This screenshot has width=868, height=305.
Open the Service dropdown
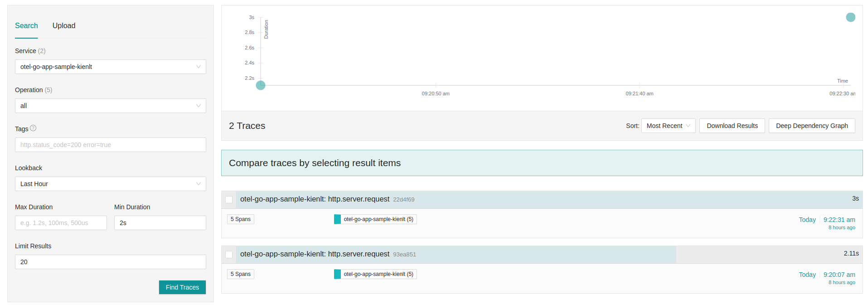point(110,67)
